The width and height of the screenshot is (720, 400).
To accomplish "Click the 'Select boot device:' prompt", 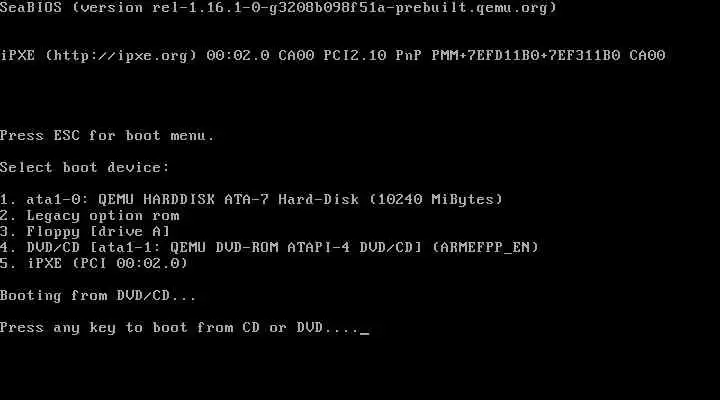I will (x=84, y=167).
